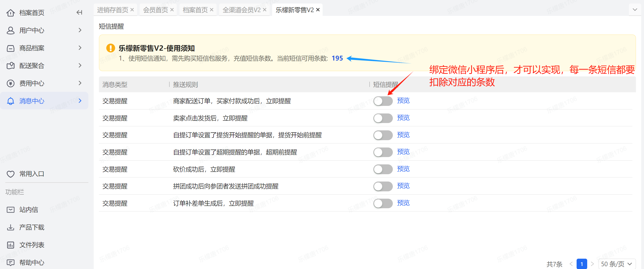Expand the 商品档案 chevron
644x269 pixels.
80,48
